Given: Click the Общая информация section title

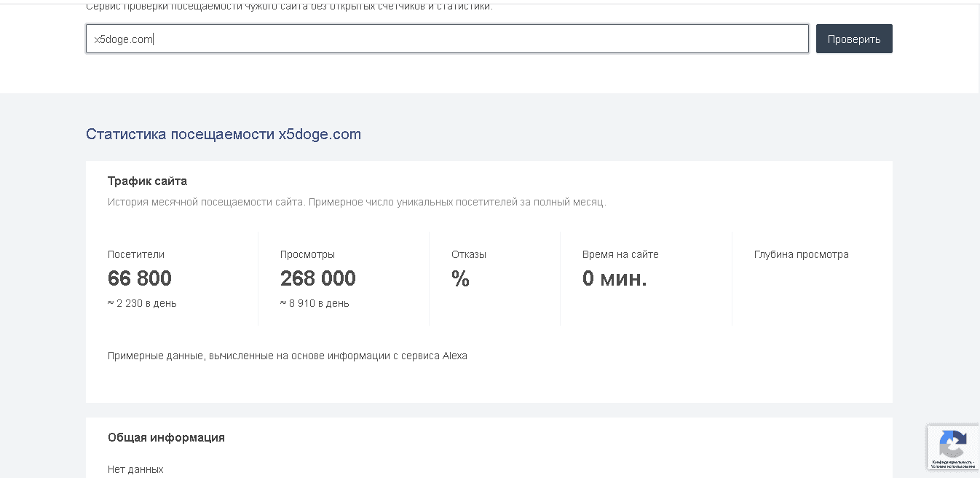Looking at the screenshot, I should click(x=166, y=437).
